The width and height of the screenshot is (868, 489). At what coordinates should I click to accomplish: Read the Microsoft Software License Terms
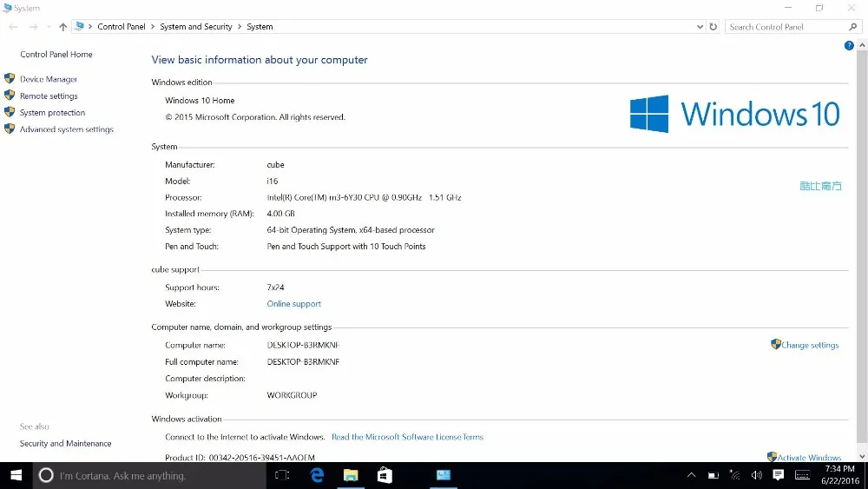(x=407, y=437)
